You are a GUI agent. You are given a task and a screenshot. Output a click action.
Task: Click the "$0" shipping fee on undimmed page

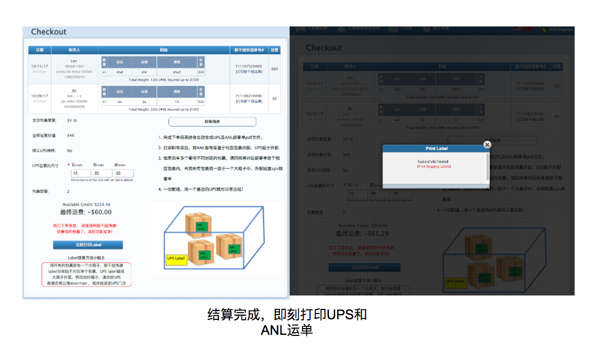(274, 99)
